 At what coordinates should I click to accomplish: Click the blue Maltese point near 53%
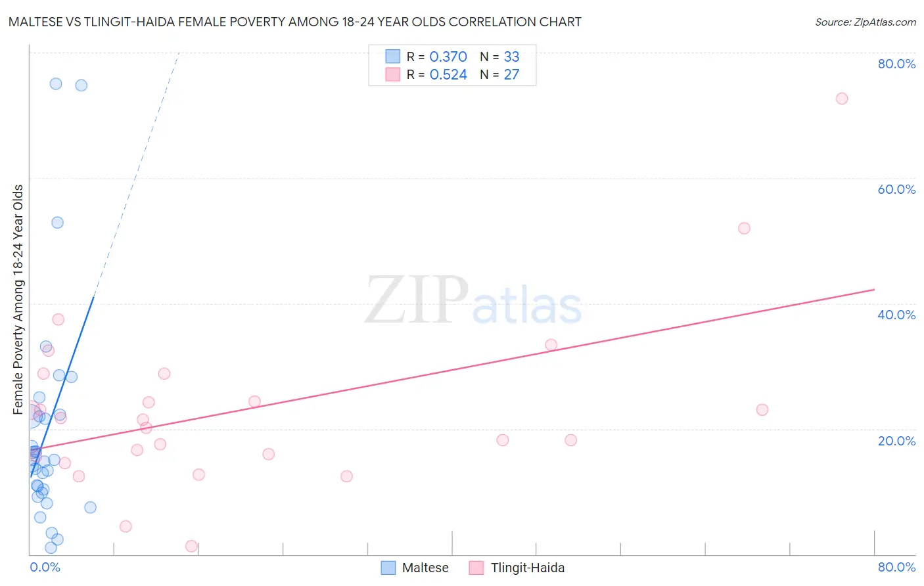click(x=58, y=223)
